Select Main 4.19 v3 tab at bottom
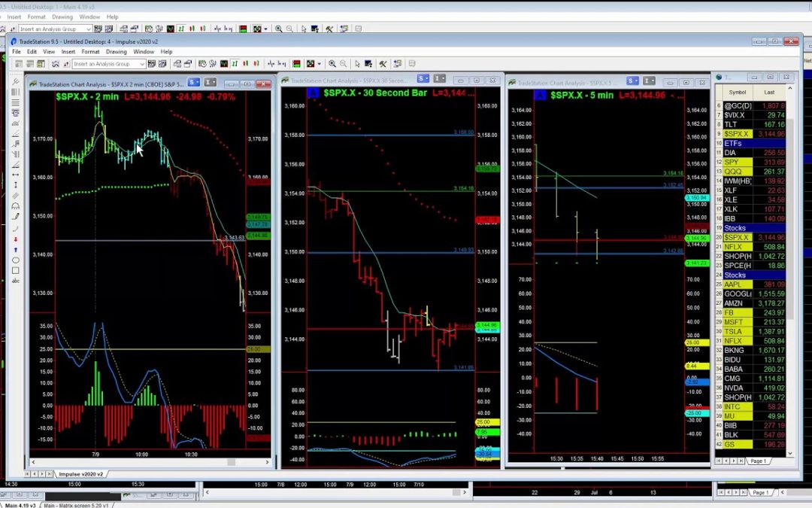 [20, 505]
